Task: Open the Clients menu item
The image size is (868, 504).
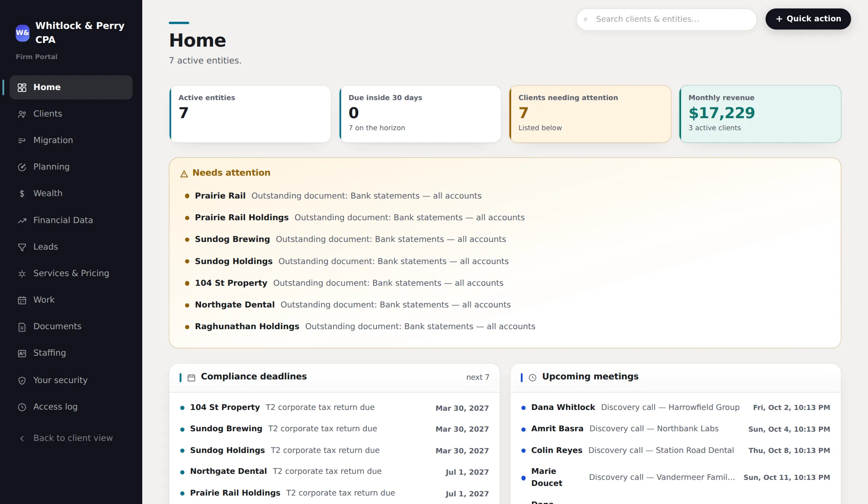Action: (x=71, y=114)
